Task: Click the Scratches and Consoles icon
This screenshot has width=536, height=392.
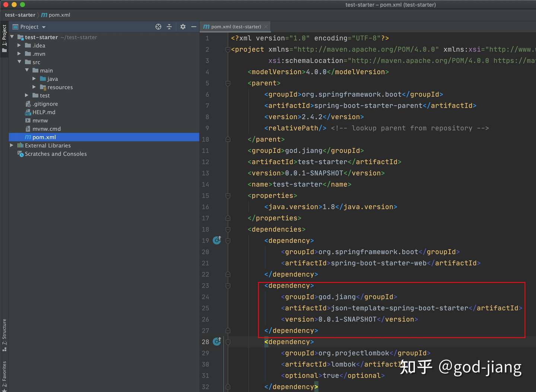Action: 20,154
